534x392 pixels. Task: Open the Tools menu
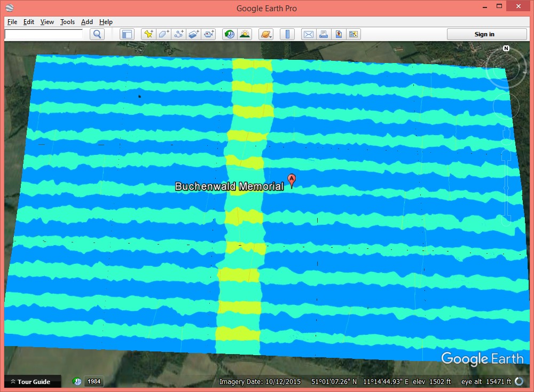tap(67, 22)
